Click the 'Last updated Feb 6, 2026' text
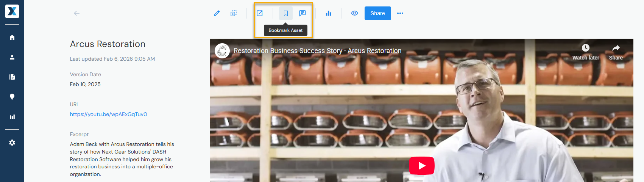 pos(112,59)
